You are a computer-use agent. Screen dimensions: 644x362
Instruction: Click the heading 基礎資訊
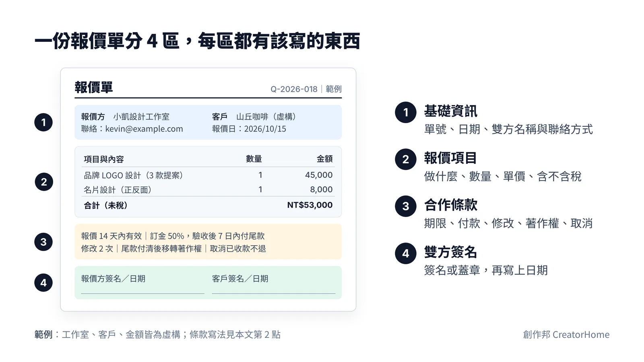[x=450, y=111]
